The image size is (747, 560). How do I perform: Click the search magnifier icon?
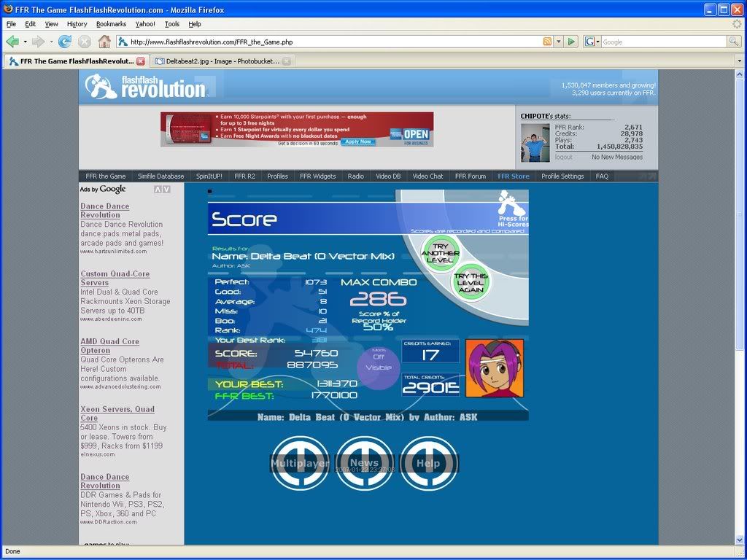734,42
